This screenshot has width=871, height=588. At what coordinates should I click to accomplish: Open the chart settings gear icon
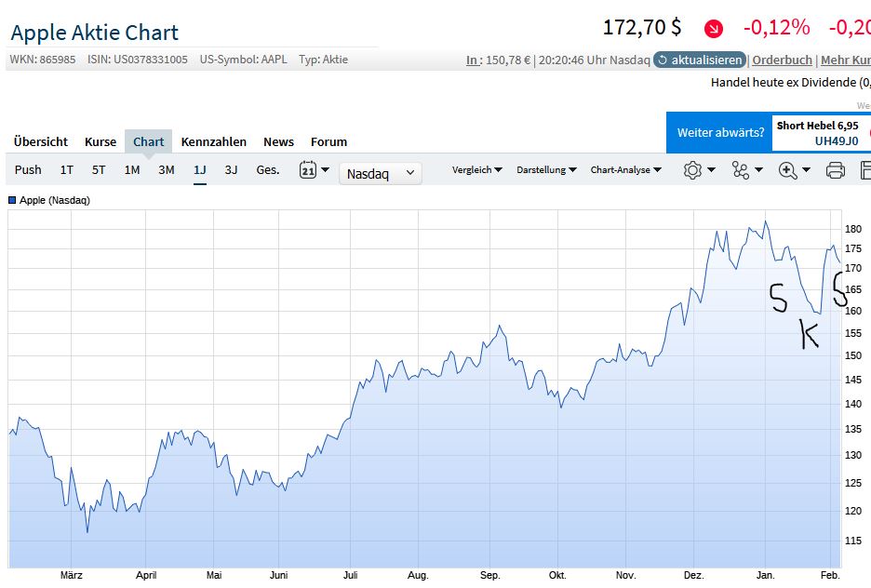tap(692, 170)
